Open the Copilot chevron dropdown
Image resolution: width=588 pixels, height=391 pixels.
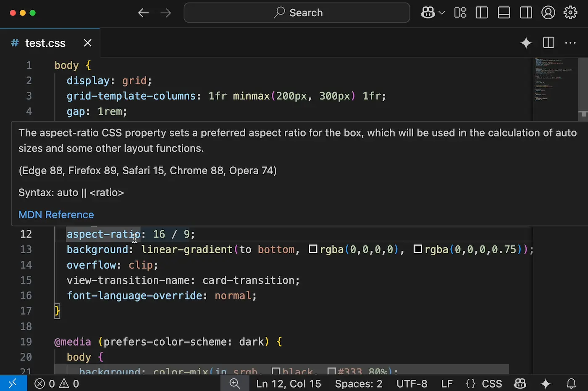tap(441, 13)
